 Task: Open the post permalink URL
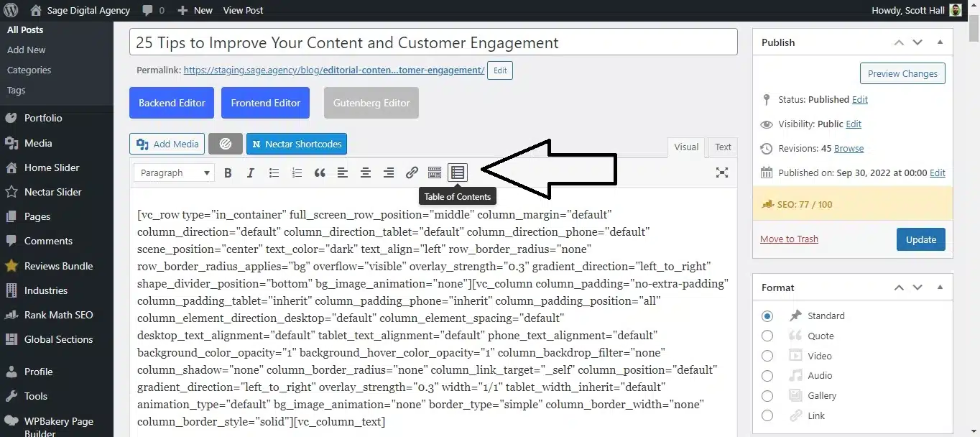[x=334, y=70]
